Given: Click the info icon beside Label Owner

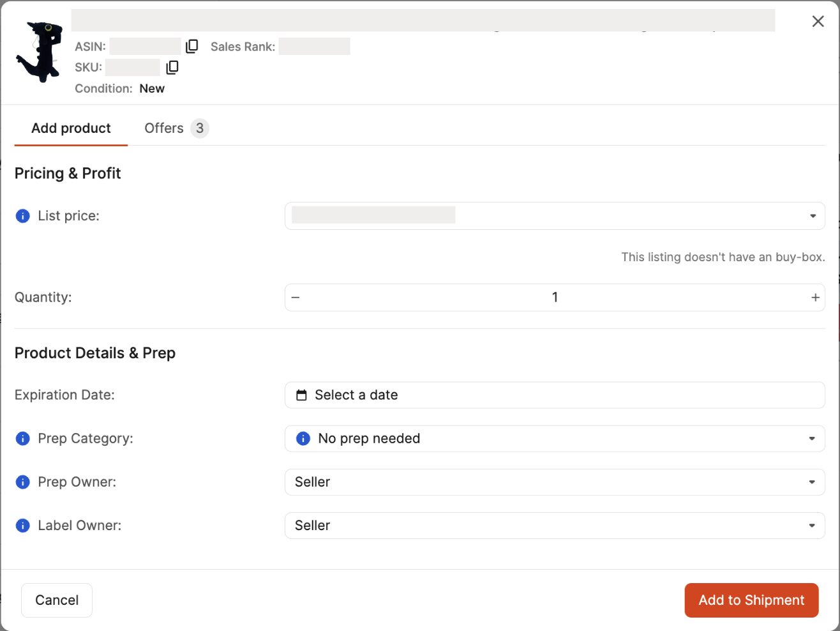Looking at the screenshot, I should (x=22, y=526).
